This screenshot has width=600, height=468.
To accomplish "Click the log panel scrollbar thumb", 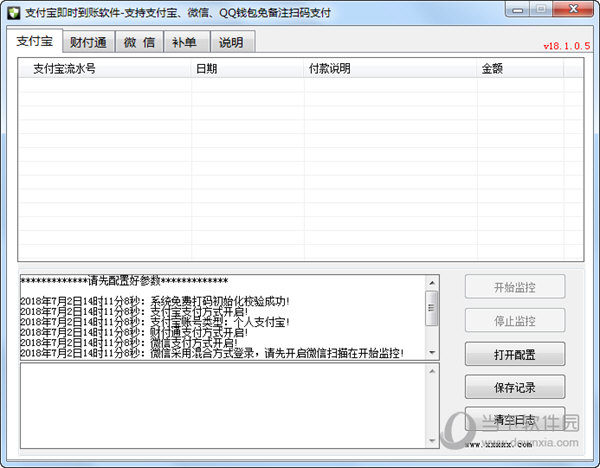I will click(x=432, y=308).
